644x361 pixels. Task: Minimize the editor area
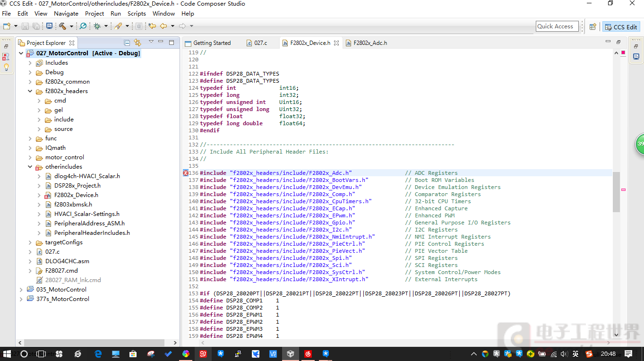608,42
